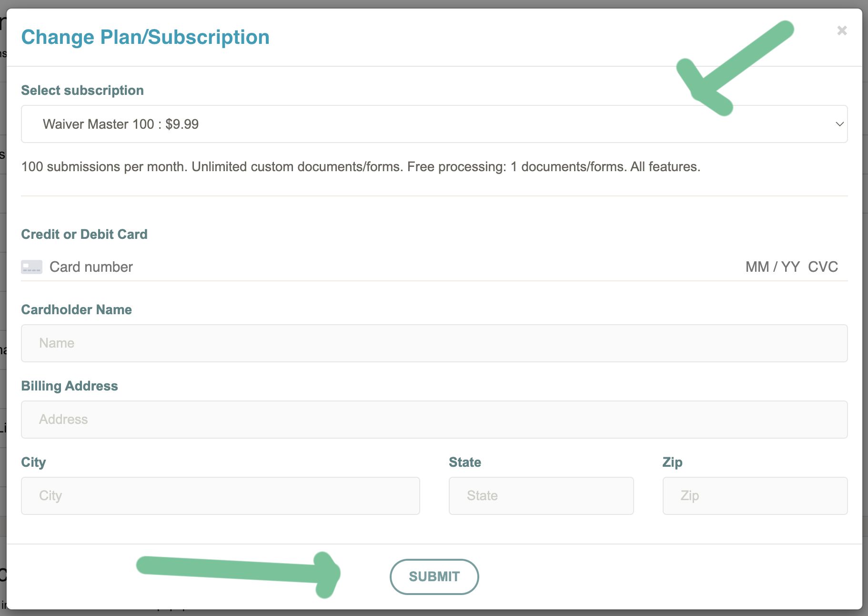Click the Credit or Debit Card heading
Image resolution: width=868 pixels, height=616 pixels.
click(84, 234)
